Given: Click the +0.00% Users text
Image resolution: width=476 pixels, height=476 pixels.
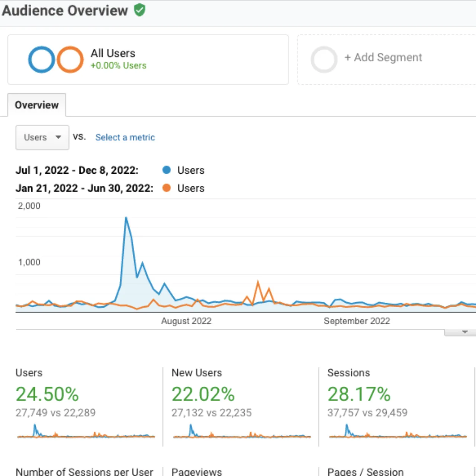Looking at the screenshot, I should click(119, 65).
